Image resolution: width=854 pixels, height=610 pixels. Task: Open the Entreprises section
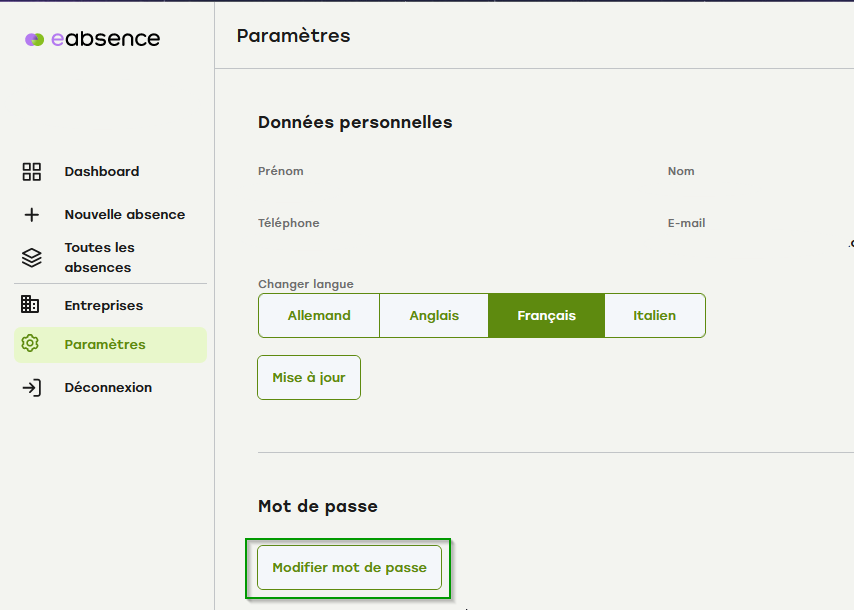pyautogui.click(x=104, y=305)
